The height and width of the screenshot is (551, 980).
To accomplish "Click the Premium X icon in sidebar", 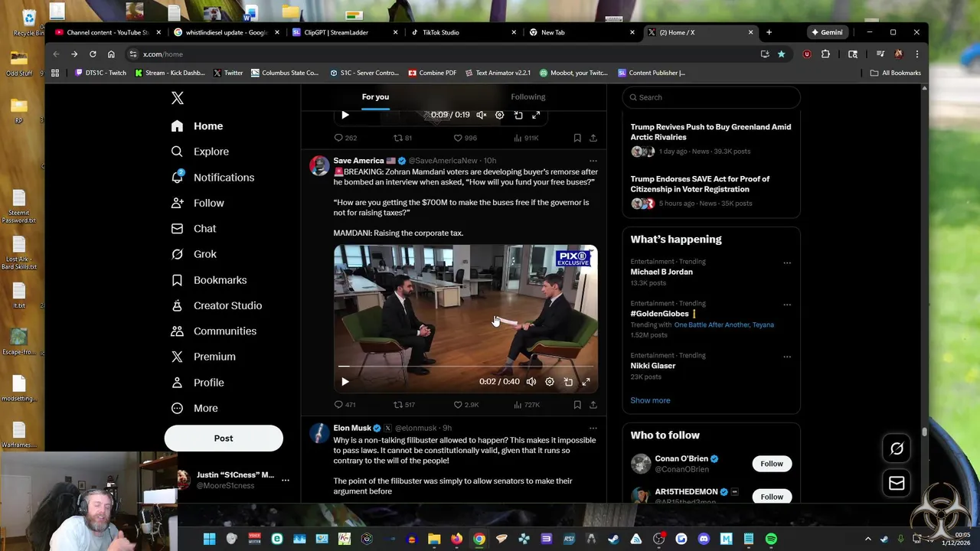I will 178,357.
